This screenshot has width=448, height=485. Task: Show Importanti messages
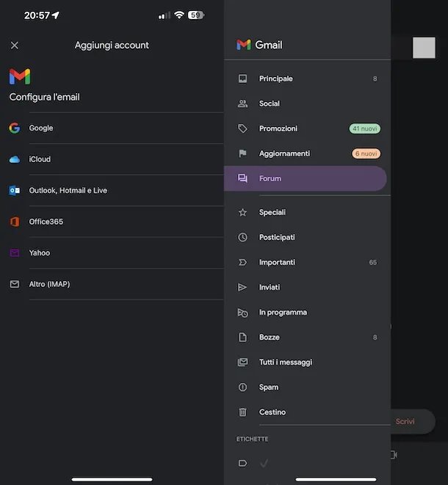pyautogui.click(x=277, y=263)
